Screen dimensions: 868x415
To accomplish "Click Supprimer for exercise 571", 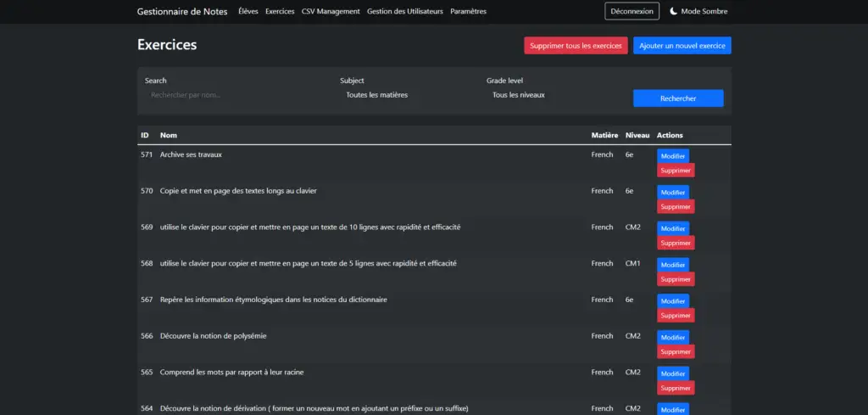I will [x=676, y=171].
